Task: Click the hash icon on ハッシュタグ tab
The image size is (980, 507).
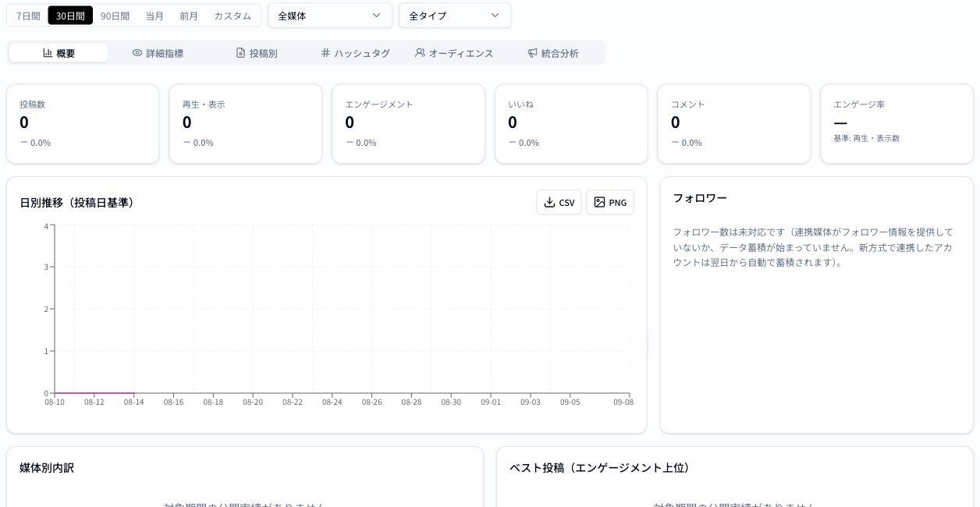Action: pyautogui.click(x=326, y=53)
